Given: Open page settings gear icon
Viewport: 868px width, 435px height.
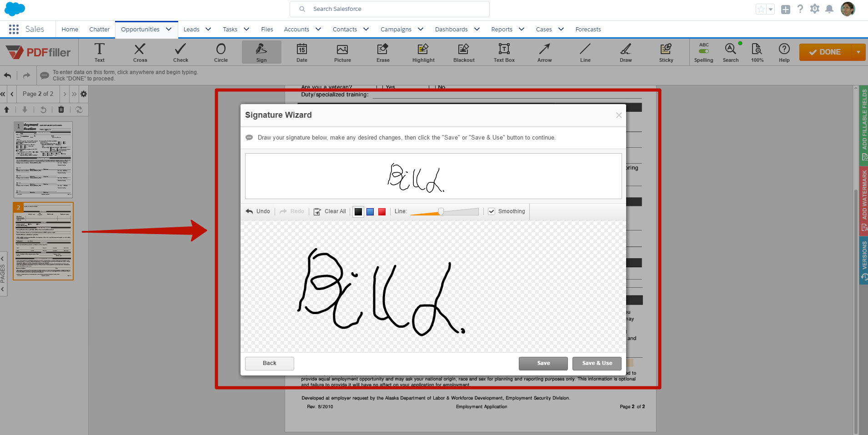Looking at the screenshot, I should 84,94.
